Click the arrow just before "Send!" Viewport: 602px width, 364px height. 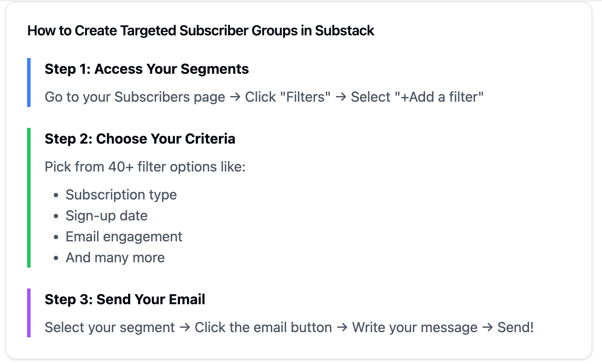488,327
